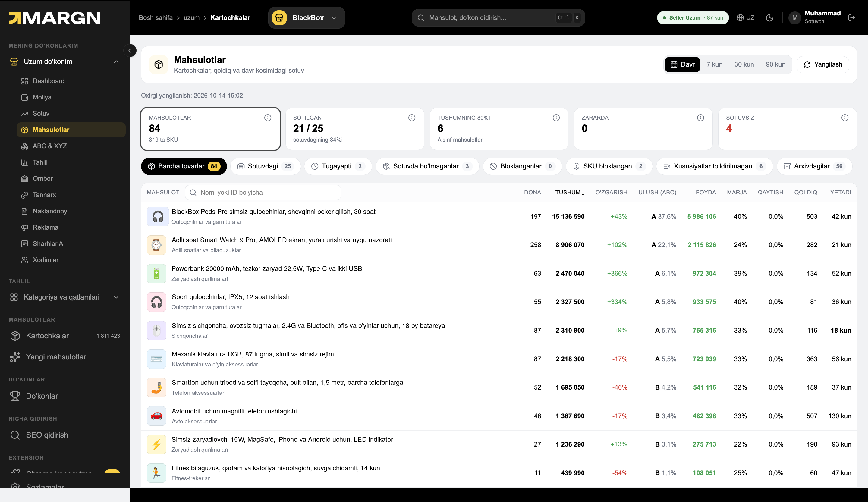Filter by the Sotuvdagi tab
Image resolution: width=868 pixels, height=502 pixels.
(x=266, y=166)
